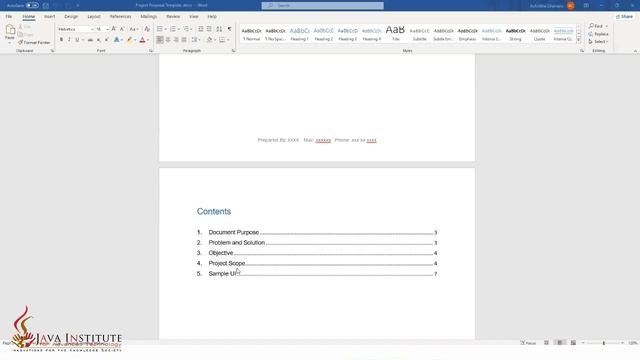This screenshot has height=360, width=640.
Task: Open the Replace dialog
Action: click(598, 34)
